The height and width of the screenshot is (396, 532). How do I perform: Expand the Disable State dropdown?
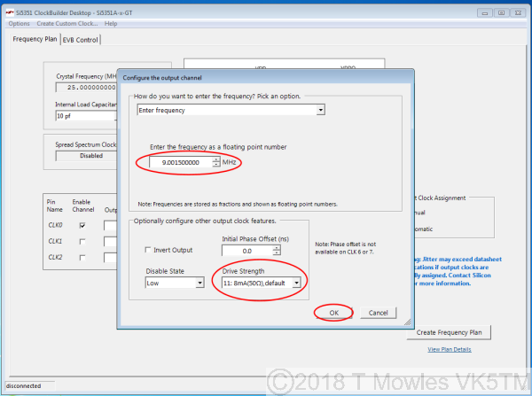click(x=200, y=283)
